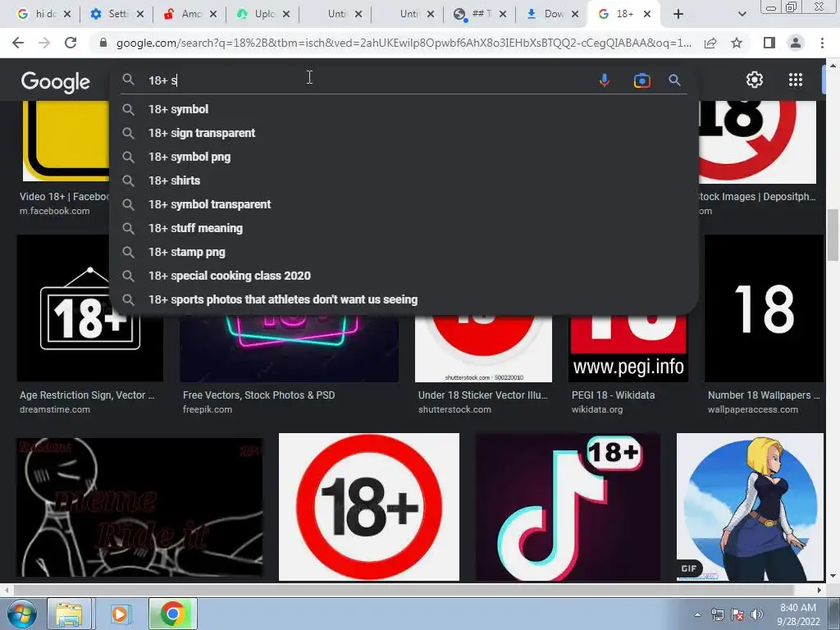Click the blue search magnifier button
The width and height of the screenshot is (840, 630).
click(x=674, y=80)
